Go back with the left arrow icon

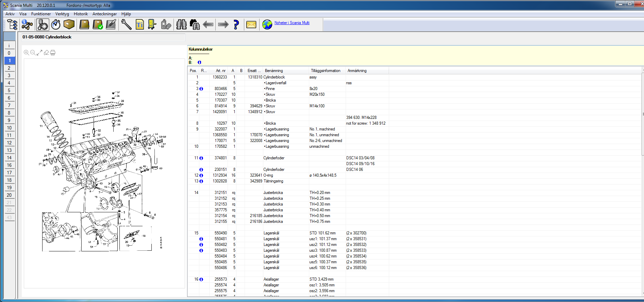point(208,24)
